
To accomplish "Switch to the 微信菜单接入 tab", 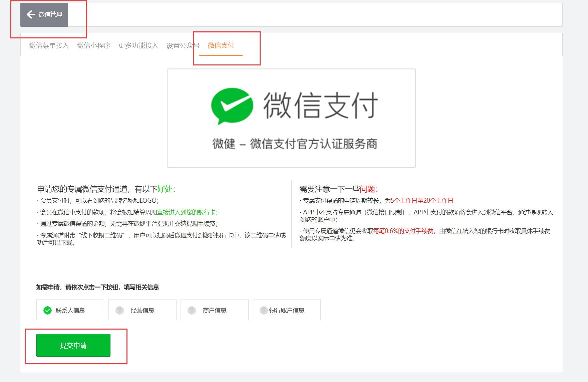I will [49, 45].
